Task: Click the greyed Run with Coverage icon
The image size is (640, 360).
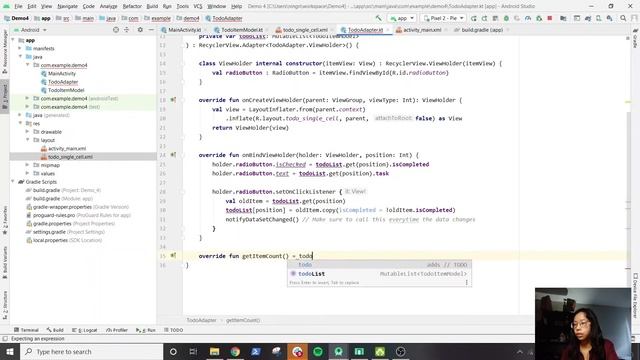Action: pyautogui.click(x=517, y=18)
